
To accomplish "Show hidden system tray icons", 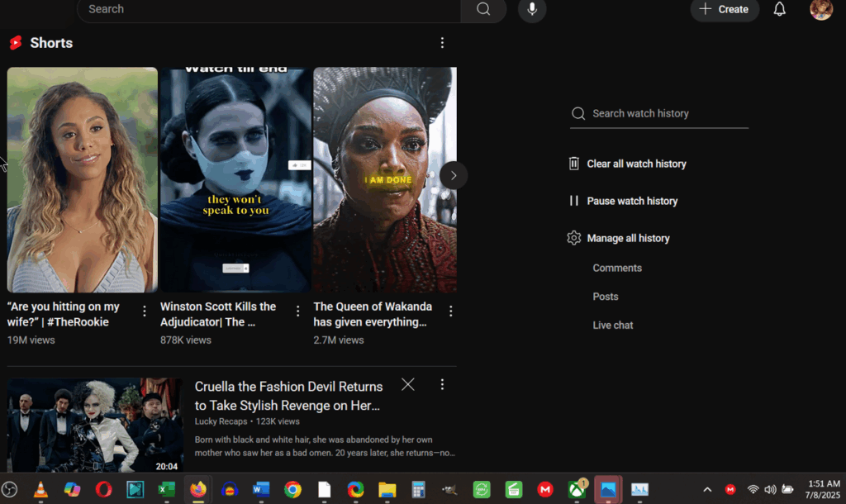I will point(707,489).
